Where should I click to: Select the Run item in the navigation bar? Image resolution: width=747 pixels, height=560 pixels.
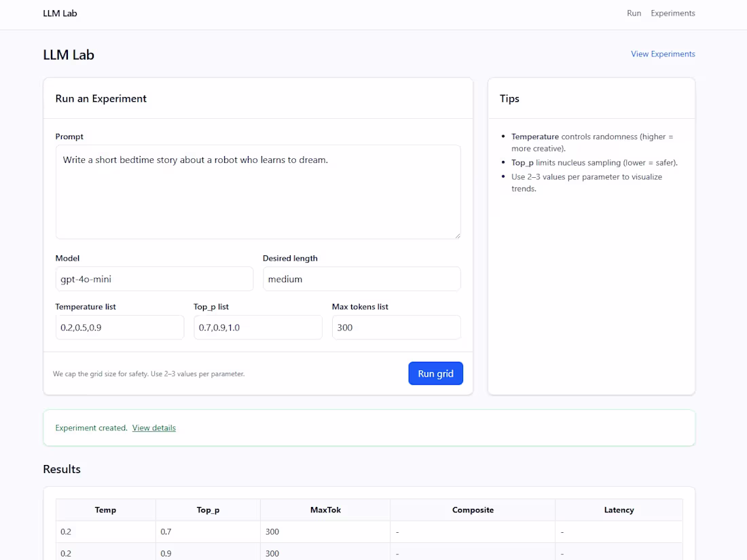click(634, 13)
